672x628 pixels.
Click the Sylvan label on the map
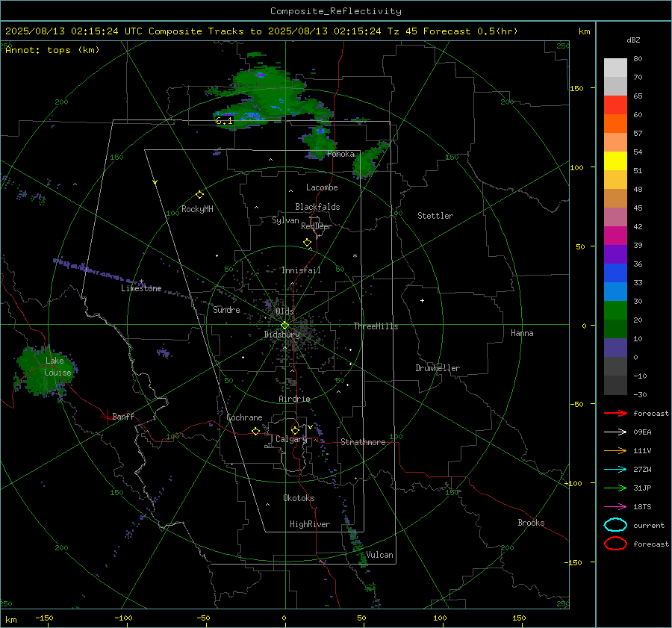(x=285, y=220)
